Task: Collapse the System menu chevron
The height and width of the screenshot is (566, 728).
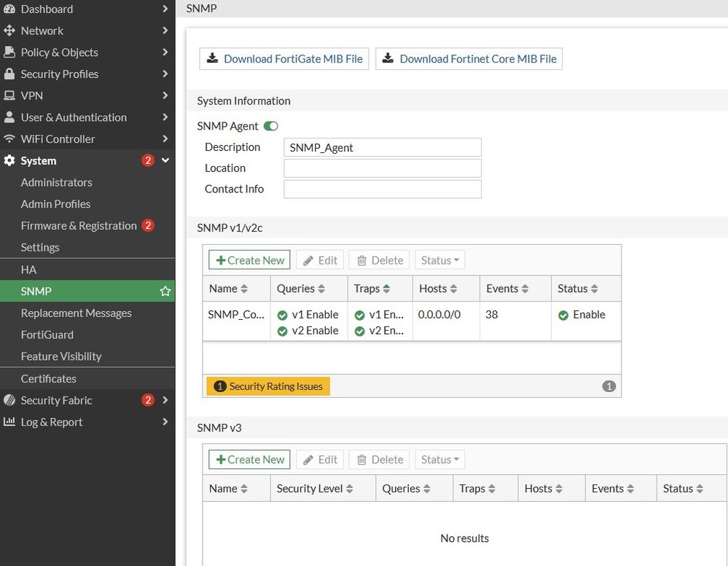Action: [x=165, y=160]
